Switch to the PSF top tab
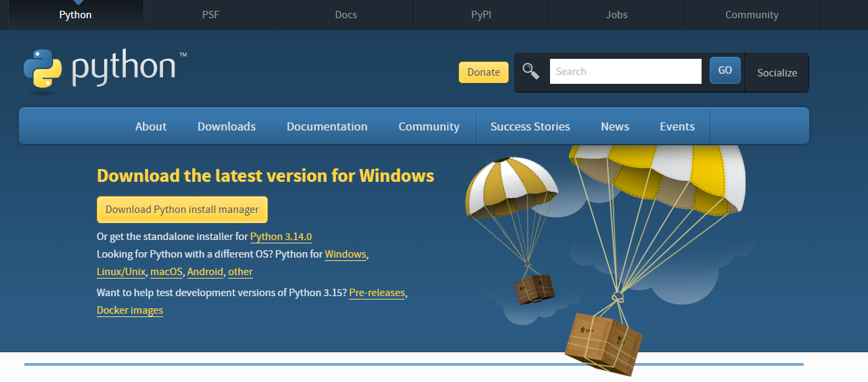This screenshot has width=868, height=382. click(210, 14)
